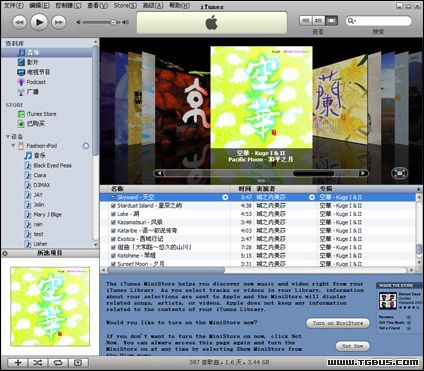Open the Purchased playlist icon
The image size is (424, 371).
coord(21,124)
